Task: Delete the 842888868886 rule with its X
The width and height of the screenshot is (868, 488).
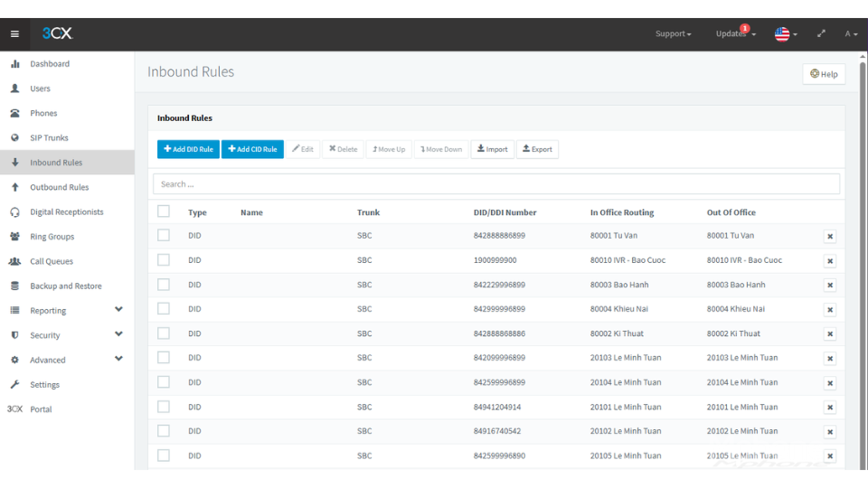Action: click(x=830, y=334)
